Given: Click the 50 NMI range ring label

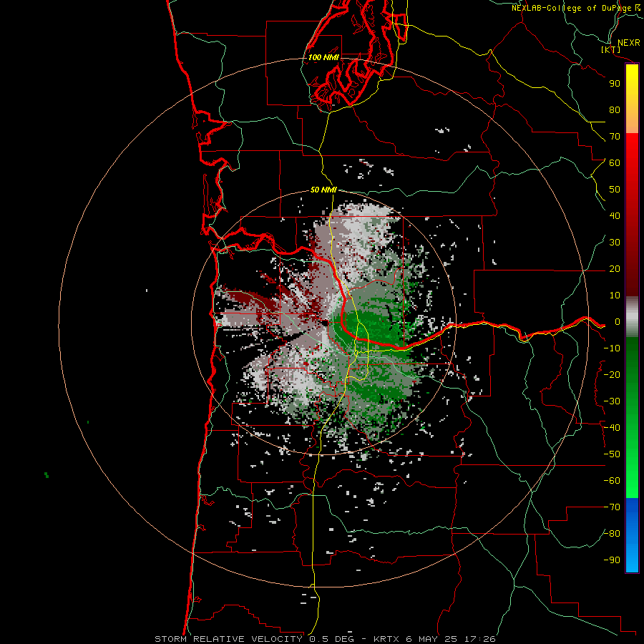Looking at the screenshot, I should point(323,190).
